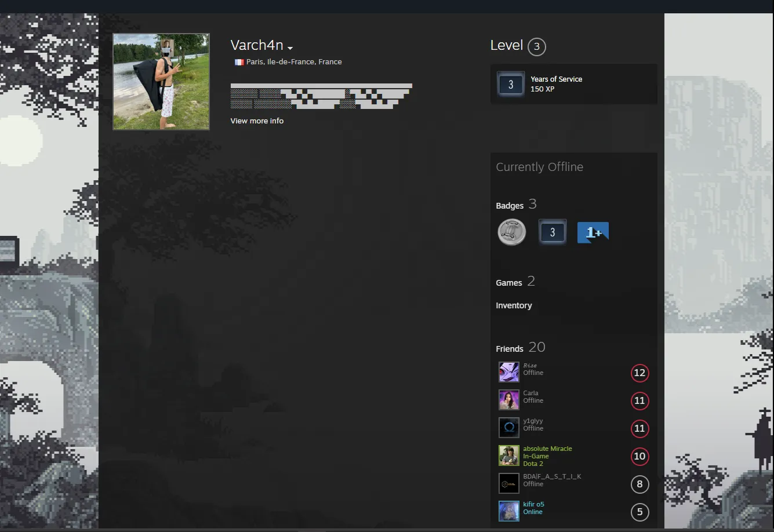
Task: Click the Currently Offline status text
Action: (539, 167)
